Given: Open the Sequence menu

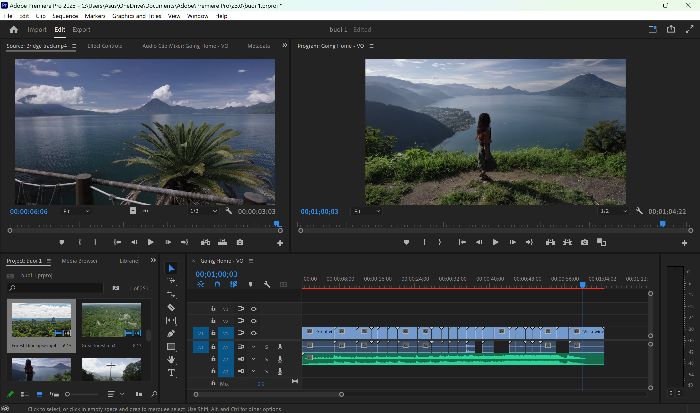Looking at the screenshot, I should [x=65, y=16].
